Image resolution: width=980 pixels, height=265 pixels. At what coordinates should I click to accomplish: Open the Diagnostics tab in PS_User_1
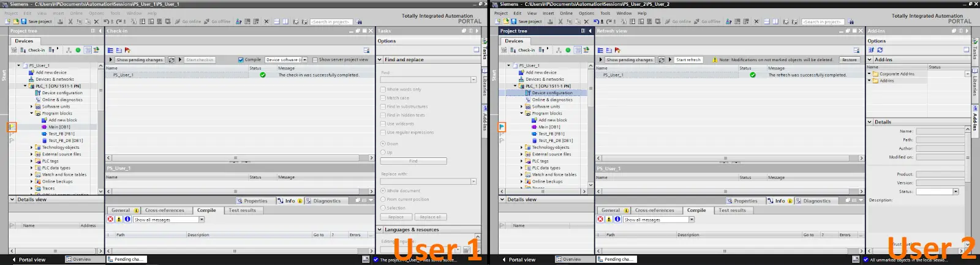coord(323,201)
